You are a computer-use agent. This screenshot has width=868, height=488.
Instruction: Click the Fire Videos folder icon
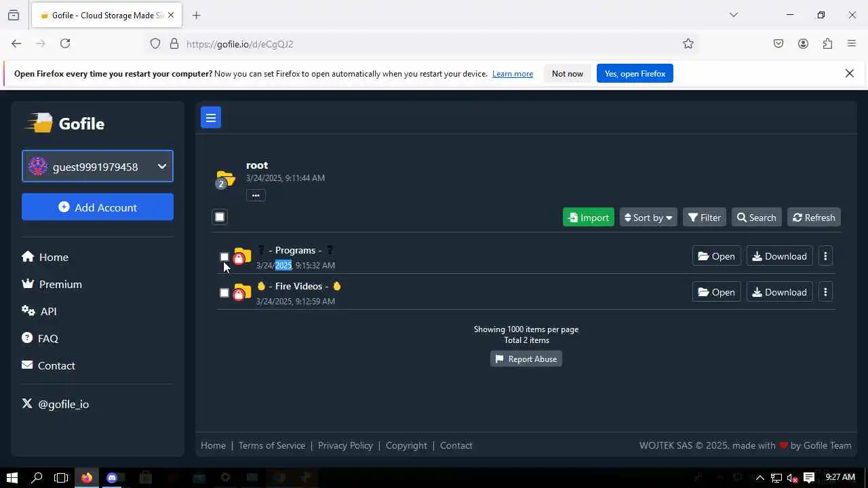pos(242,293)
